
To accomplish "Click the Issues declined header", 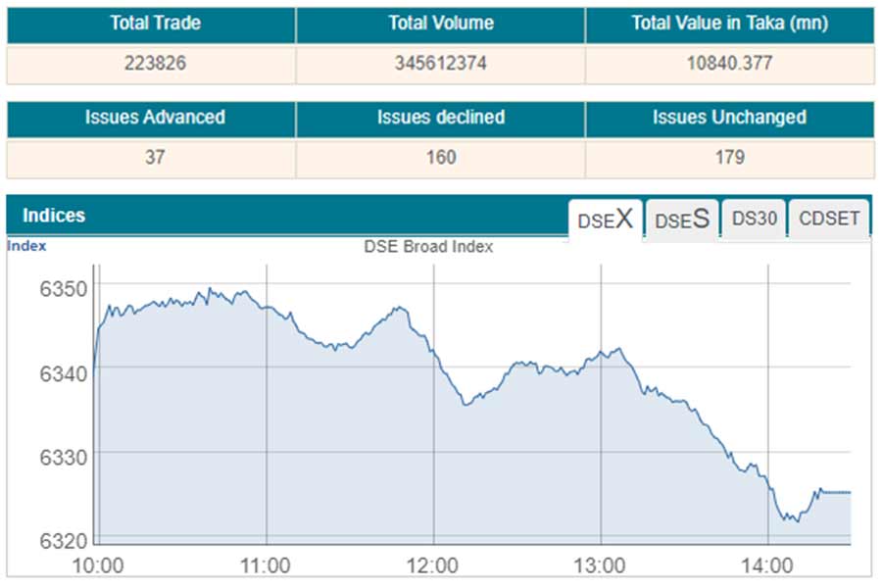I will point(440,118).
